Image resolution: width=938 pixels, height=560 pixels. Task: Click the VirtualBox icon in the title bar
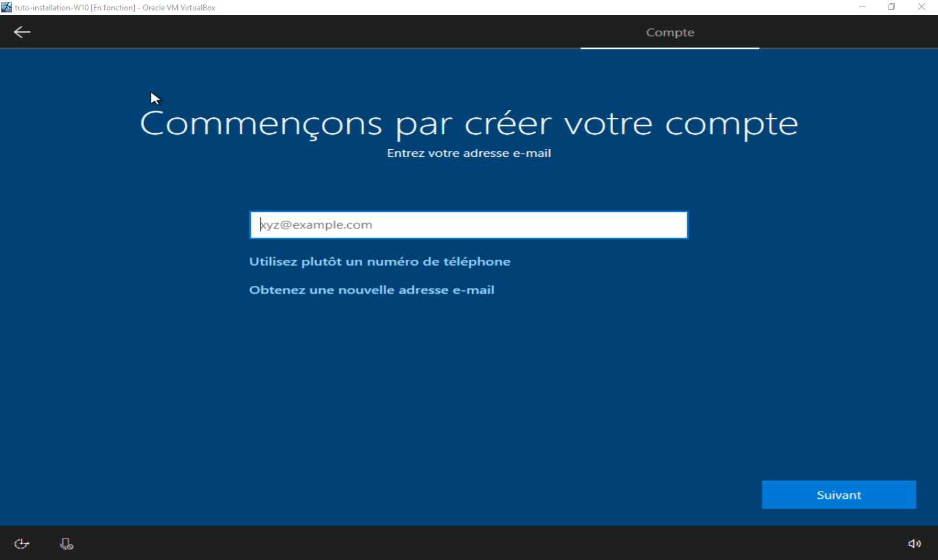coord(6,7)
